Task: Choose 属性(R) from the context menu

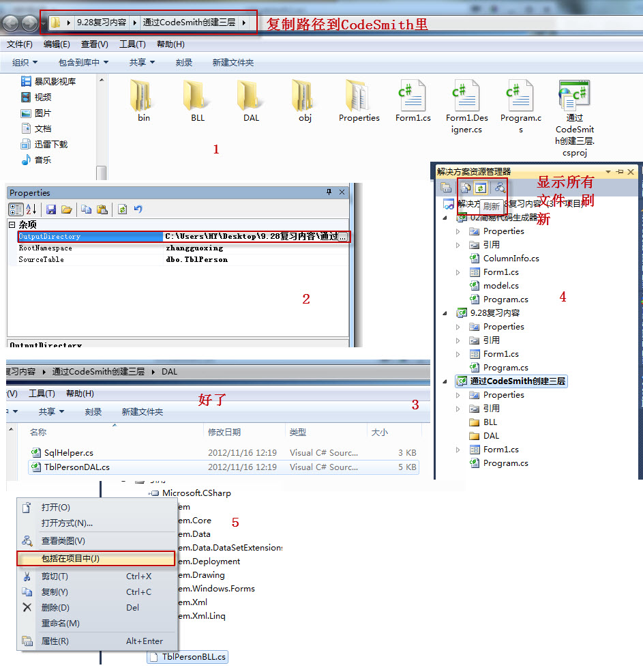Action: [x=97, y=641]
